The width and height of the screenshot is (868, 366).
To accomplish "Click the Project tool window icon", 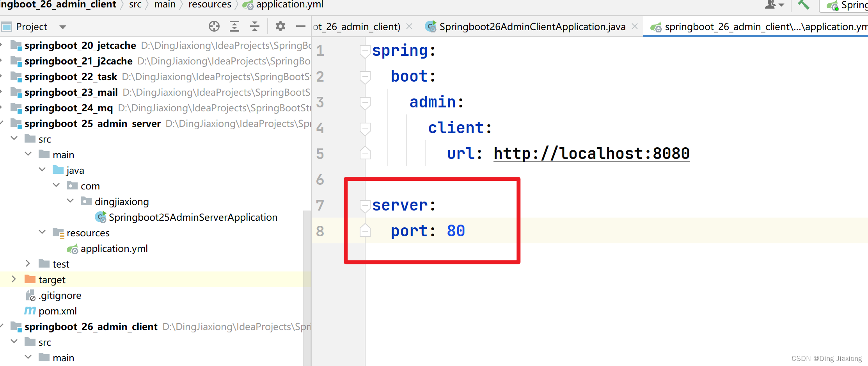I will [7, 27].
